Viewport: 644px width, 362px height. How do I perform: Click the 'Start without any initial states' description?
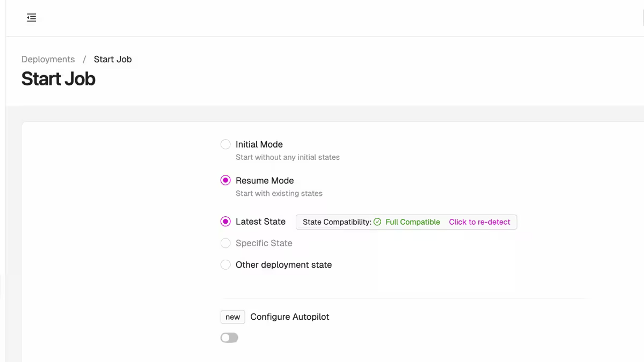point(288,157)
